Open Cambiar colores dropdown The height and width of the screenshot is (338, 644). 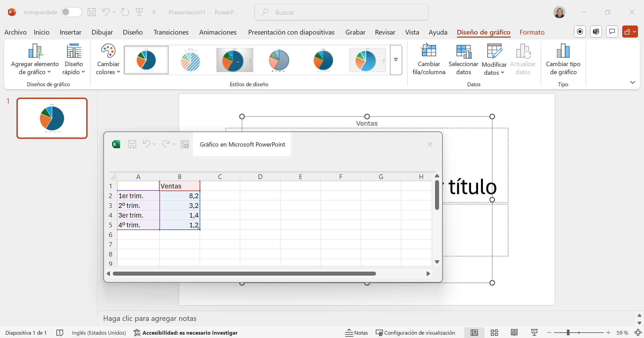[x=108, y=59]
